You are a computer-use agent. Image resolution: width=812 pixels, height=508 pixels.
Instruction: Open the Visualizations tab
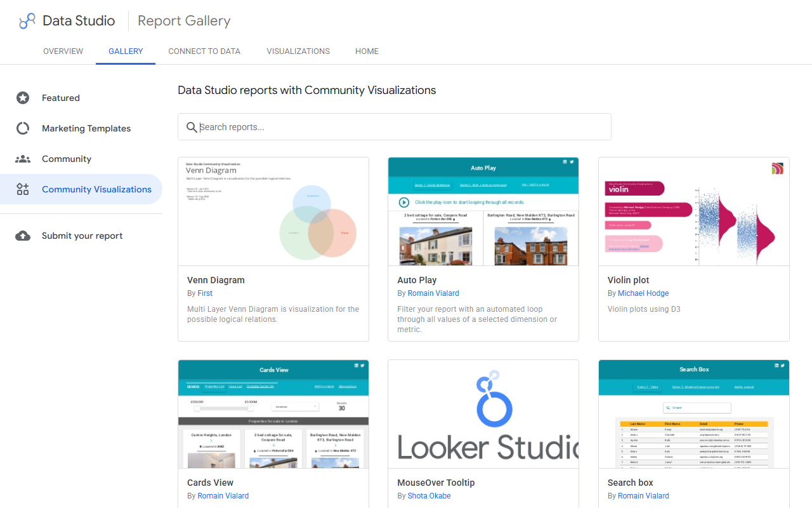[x=298, y=51]
